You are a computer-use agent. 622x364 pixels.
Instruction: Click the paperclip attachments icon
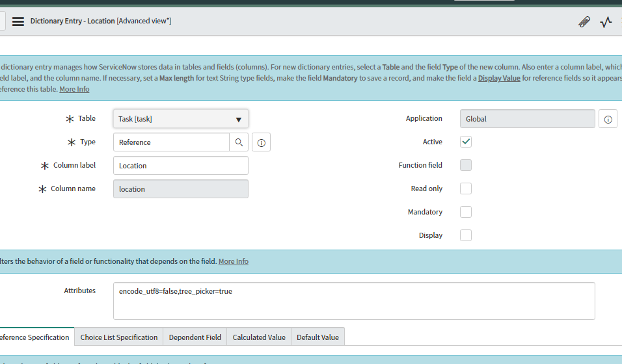(x=584, y=22)
